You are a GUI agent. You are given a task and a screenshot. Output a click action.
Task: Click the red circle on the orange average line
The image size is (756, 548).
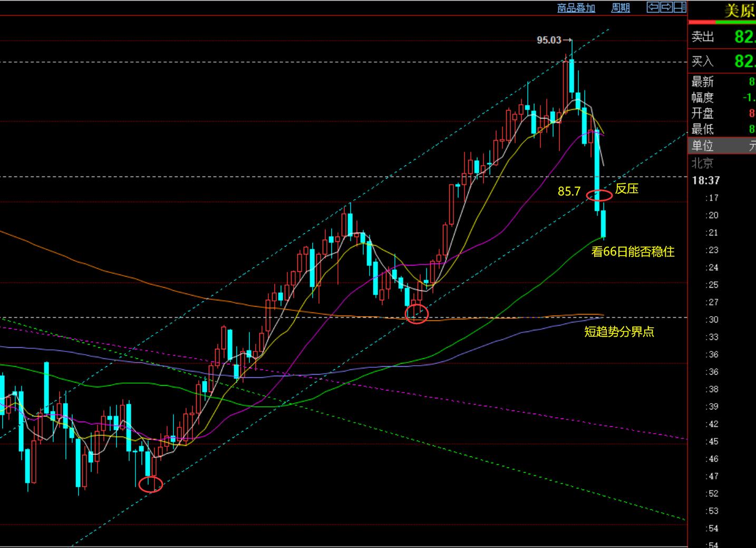(416, 314)
